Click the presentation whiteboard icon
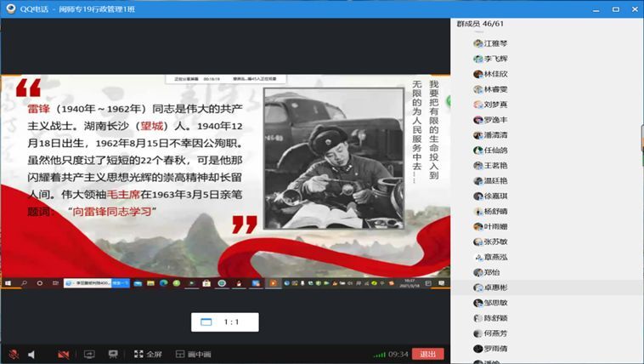The width and height of the screenshot is (644, 364). pyautogui.click(x=113, y=354)
